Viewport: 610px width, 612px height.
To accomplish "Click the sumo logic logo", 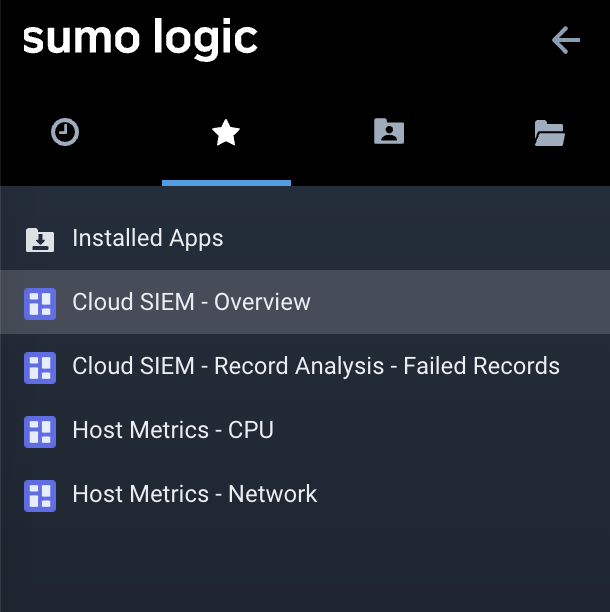I will [x=140, y=38].
